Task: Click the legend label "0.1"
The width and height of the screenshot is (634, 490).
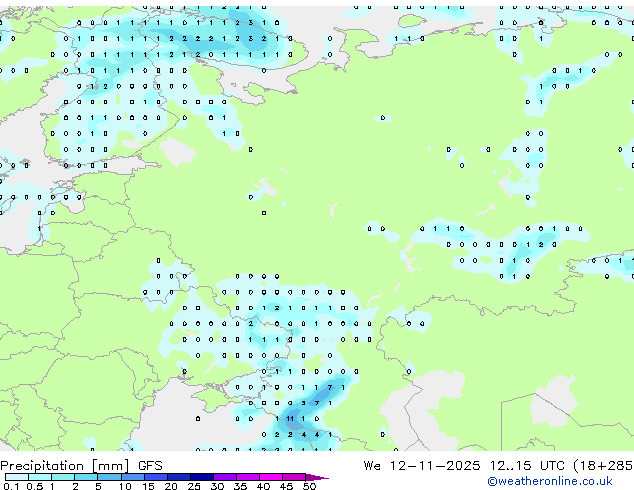Action: tap(11, 486)
